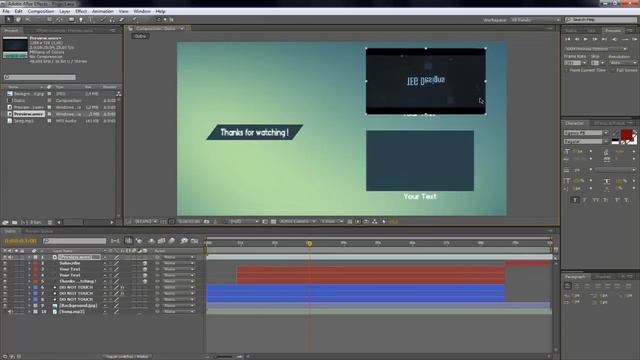Toggle eye for layer 6 DO NOT TOUCH
Viewport: 640px width, 360px height.
tap(5, 287)
